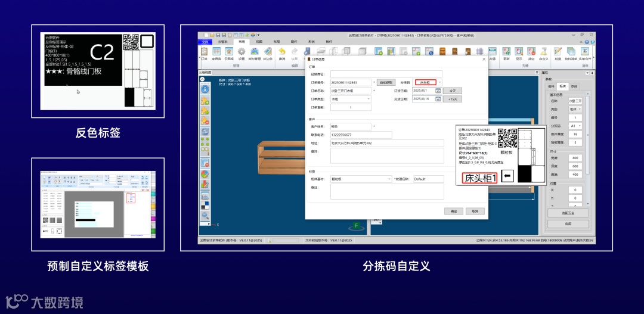The width and height of the screenshot is (644, 314).
Task: Open the 预制自定义标签模板 thumbnail image
Action: 98,204
